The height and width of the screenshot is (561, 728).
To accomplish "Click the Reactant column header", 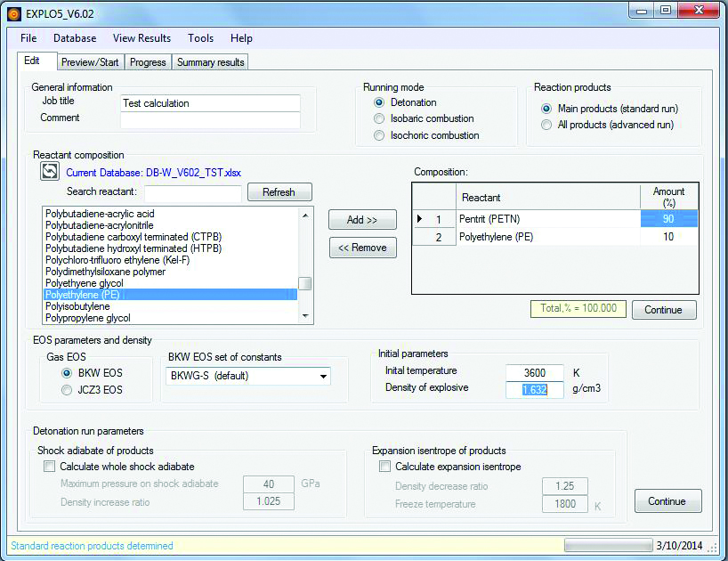I will coord(548,198).
